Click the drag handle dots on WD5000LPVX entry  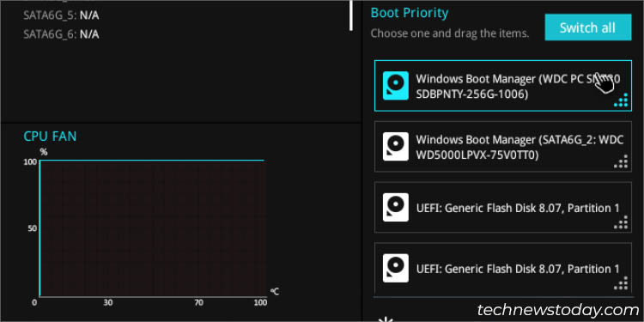(x=622, y=161)
